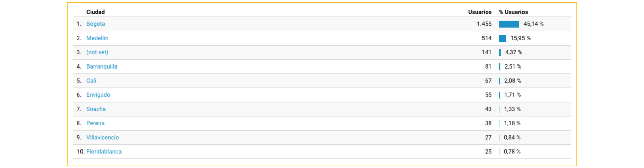Click the 81 users value for Barranquilla
Viewport: 644px width, 168px height.
(x=488, y=66)
